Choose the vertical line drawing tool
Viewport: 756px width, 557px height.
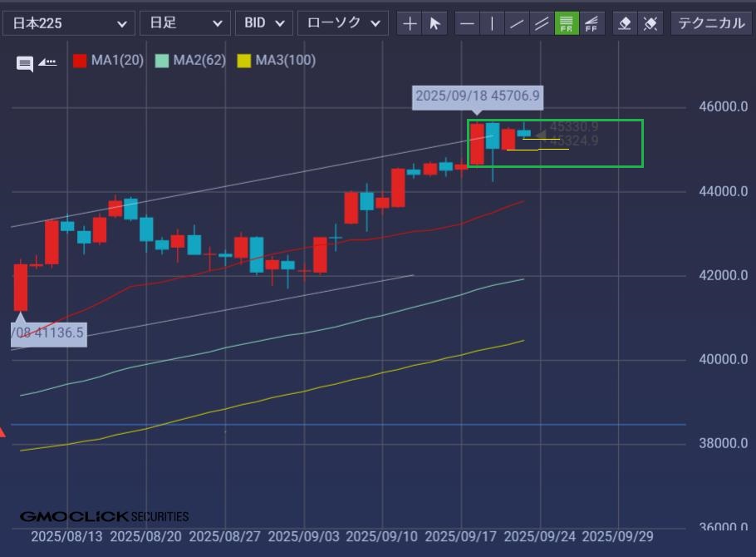coord(493,23)
